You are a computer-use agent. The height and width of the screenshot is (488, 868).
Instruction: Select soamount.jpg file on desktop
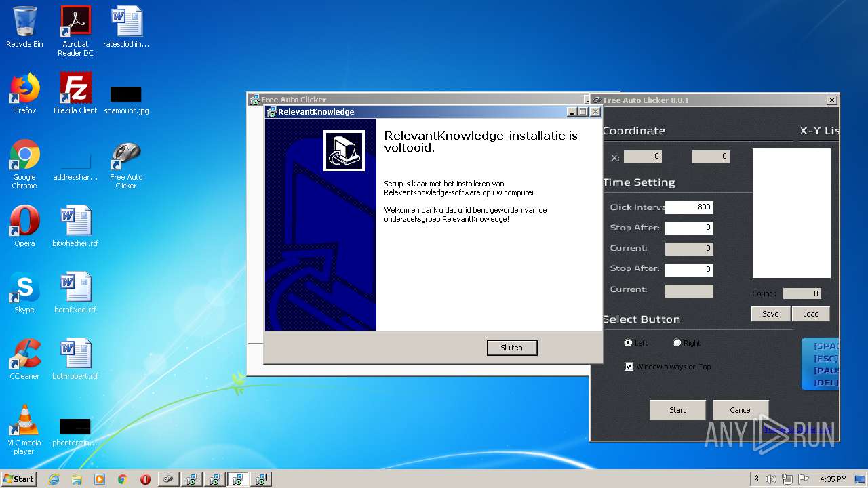[x=126, y=99]
